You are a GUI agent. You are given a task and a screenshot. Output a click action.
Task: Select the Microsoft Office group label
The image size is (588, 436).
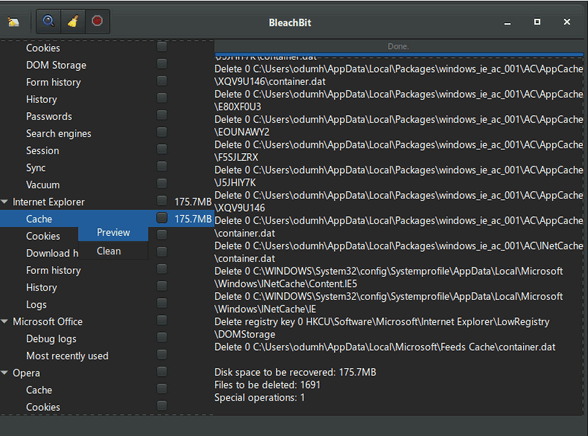(x=47, y=322)
